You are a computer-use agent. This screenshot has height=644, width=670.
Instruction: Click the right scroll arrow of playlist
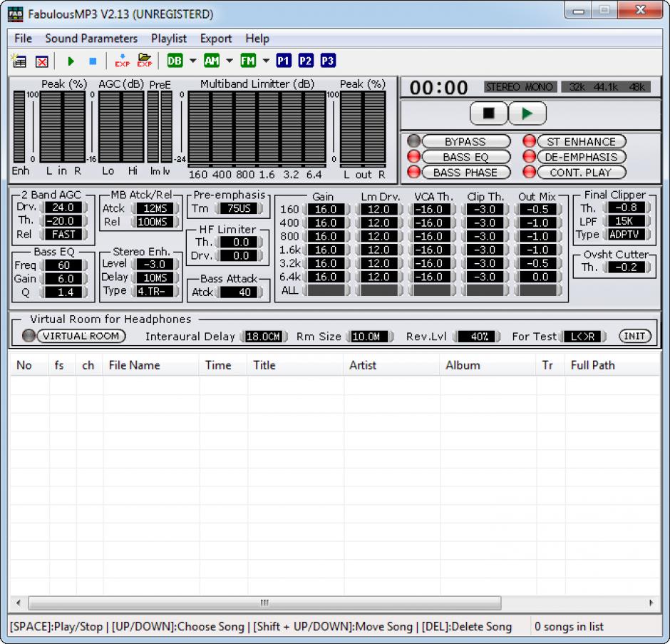(x=651, y=603)
